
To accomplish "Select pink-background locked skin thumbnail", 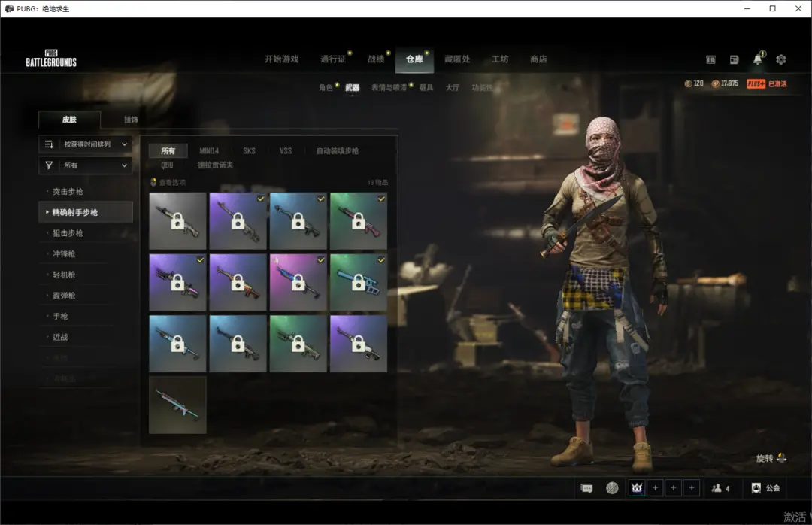I will pos(298,283).
